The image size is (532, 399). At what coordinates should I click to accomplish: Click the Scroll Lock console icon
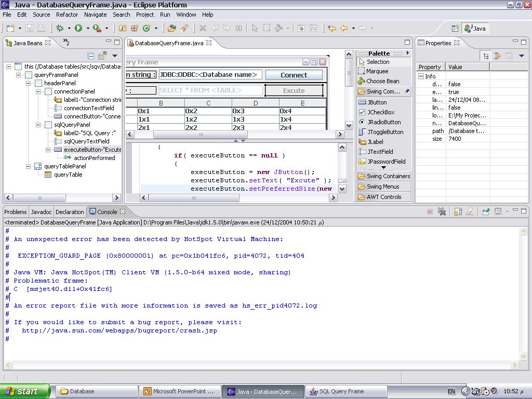coord(458,212)
